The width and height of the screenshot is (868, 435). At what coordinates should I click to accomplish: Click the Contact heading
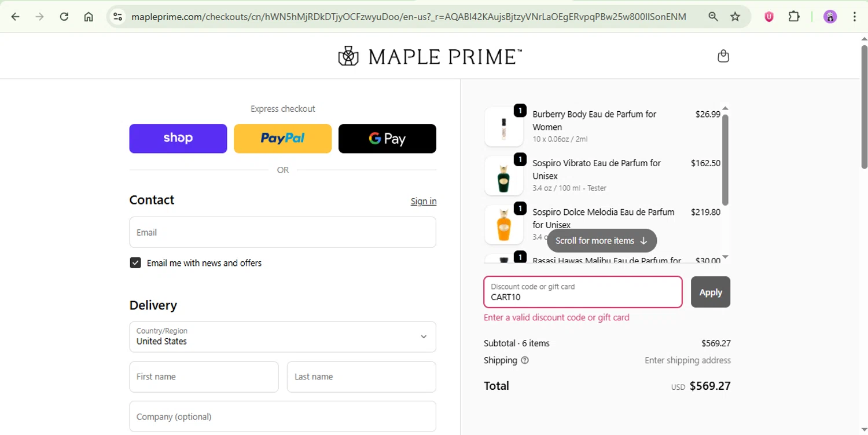[152, 200]
